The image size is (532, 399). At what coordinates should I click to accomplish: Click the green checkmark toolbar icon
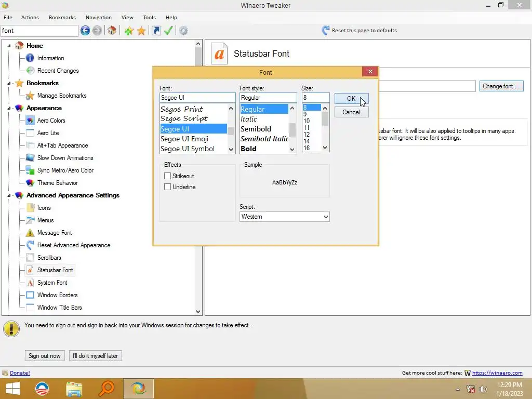[169, 31]
